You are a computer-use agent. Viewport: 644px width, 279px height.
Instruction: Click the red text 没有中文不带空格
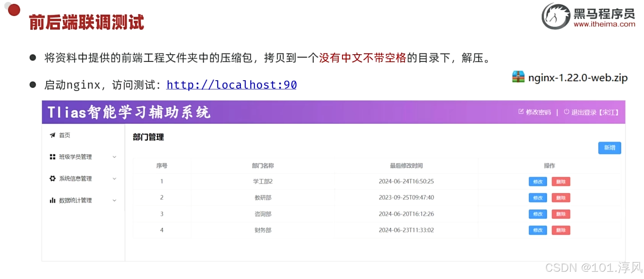pos(363,58)
